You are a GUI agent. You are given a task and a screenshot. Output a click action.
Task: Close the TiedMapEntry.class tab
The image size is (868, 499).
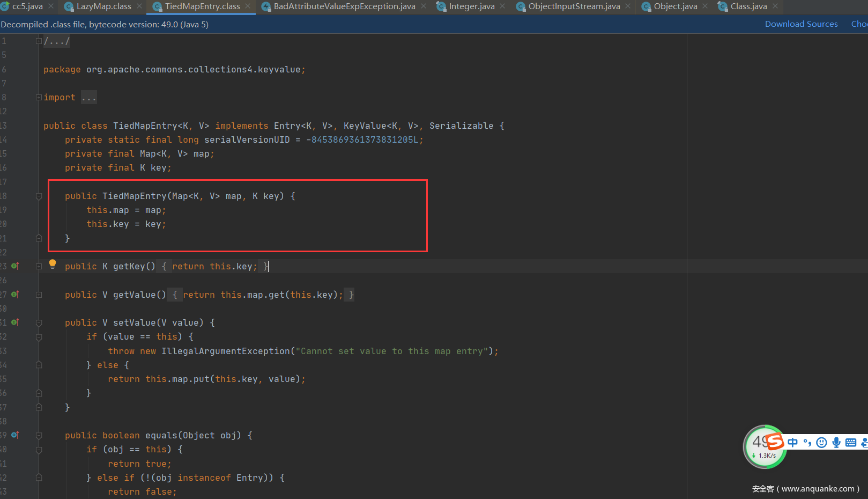coord(248,6)
